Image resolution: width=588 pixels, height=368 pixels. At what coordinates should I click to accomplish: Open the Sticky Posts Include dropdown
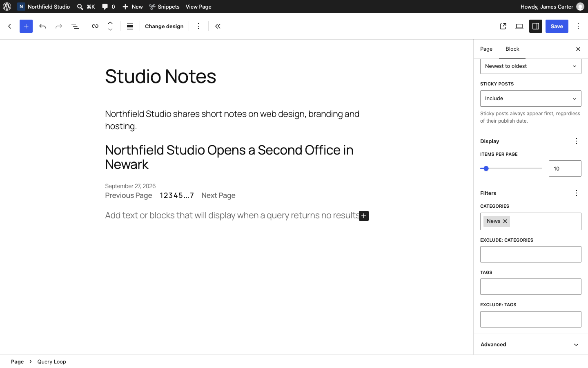tap(531, 99)
